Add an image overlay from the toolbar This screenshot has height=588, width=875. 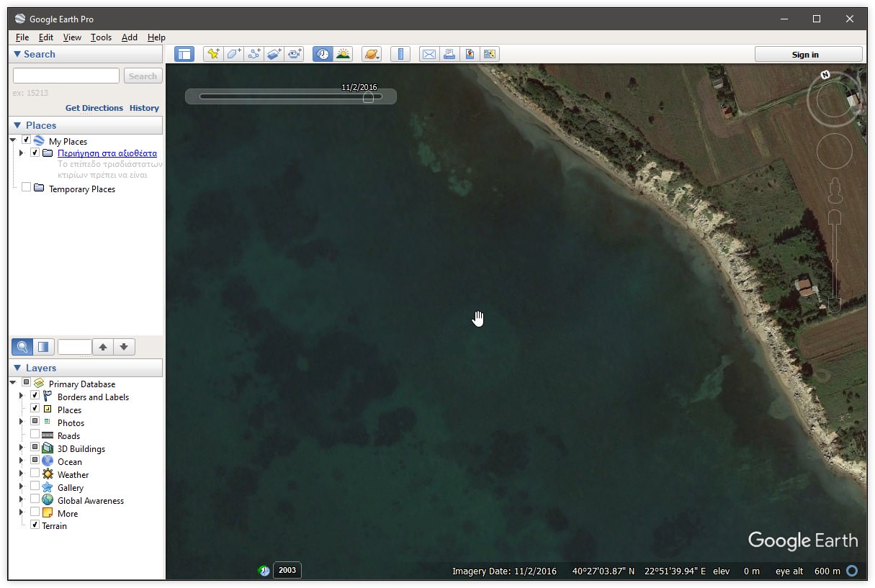pos(274,54)
